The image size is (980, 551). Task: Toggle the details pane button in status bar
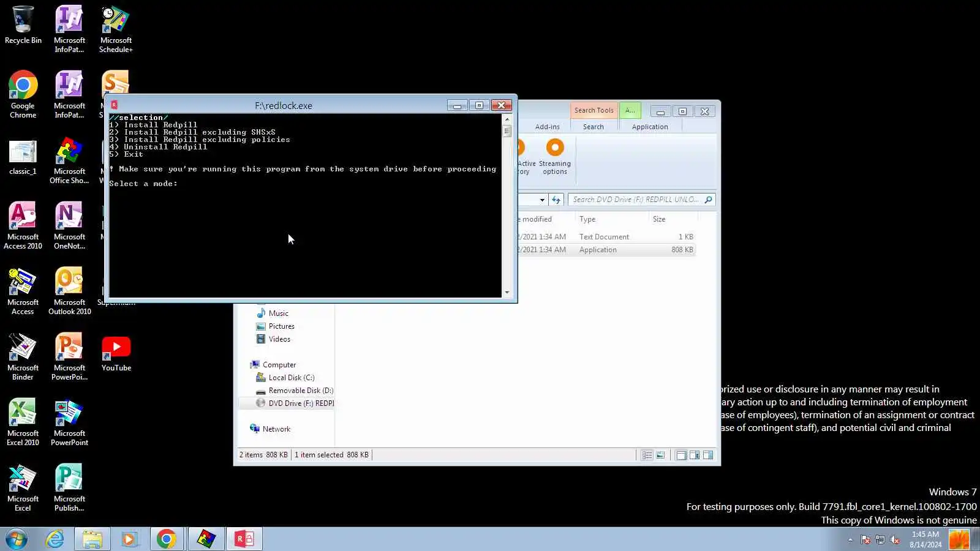(695, 455)
